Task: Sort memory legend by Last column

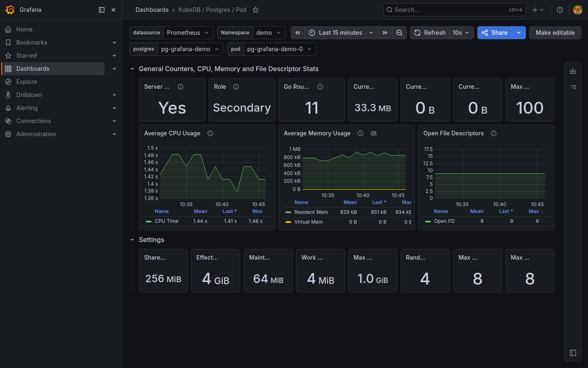Action: click(x=379, y=202)
